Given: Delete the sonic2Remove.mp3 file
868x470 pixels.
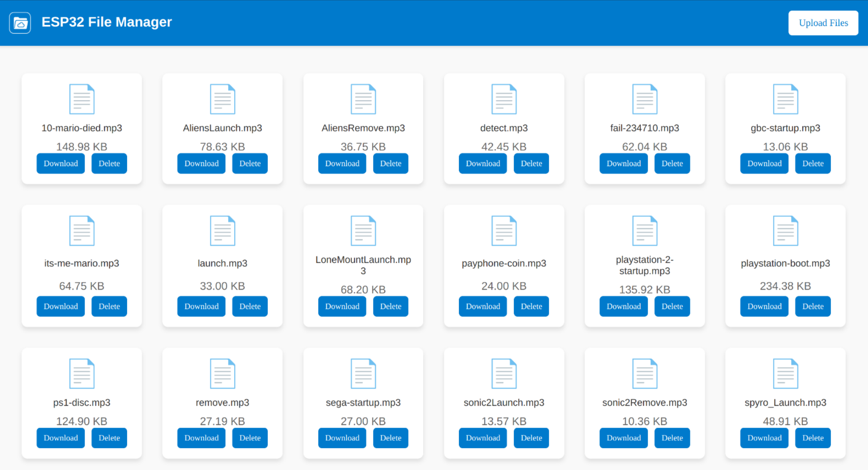Looking at the screenshot, I should pyautogui.click(x=672, y=438).
